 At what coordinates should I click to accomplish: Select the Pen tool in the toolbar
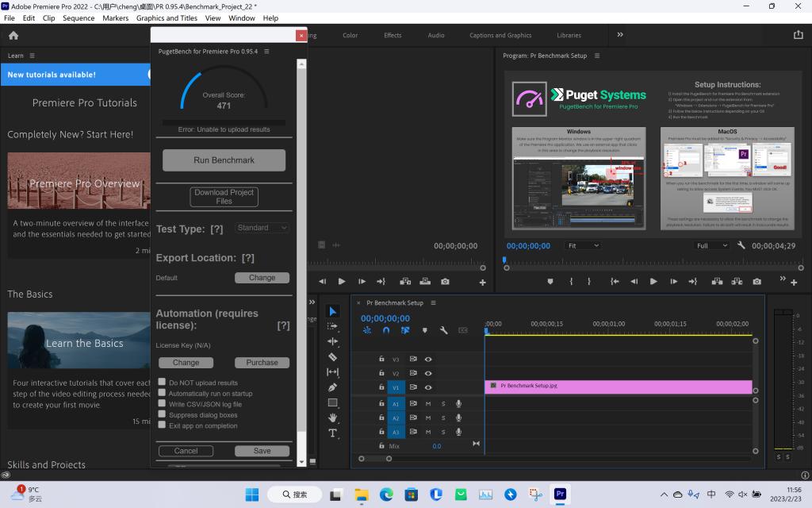coord(333,387)
